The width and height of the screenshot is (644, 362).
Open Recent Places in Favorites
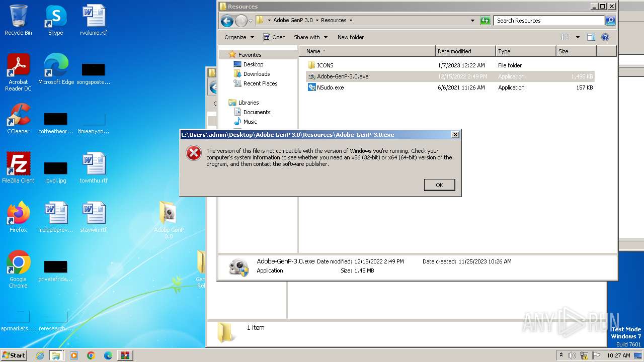[x=260, y=83]
